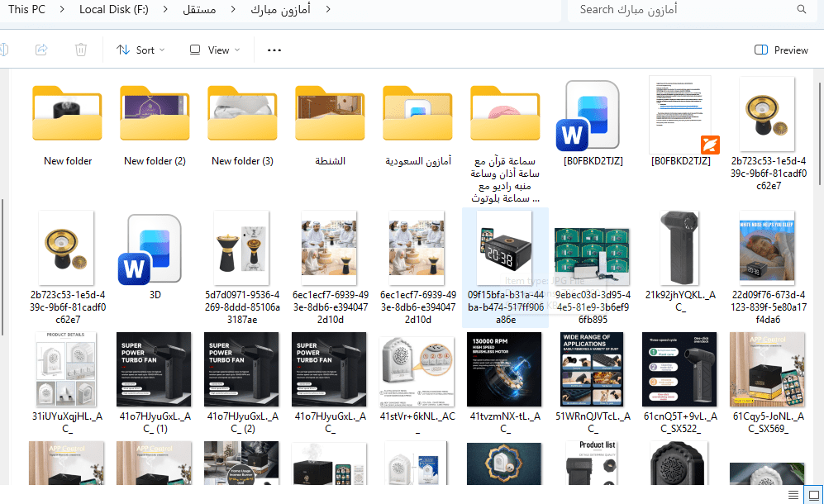Click the Share icon in the toolbar

click(x=41, y=50)
